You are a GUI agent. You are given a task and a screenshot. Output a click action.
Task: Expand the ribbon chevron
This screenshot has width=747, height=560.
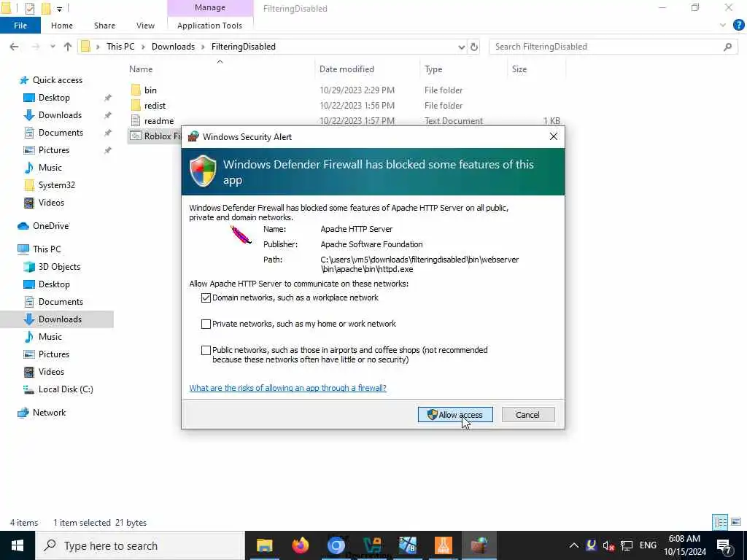pos(723,26)
